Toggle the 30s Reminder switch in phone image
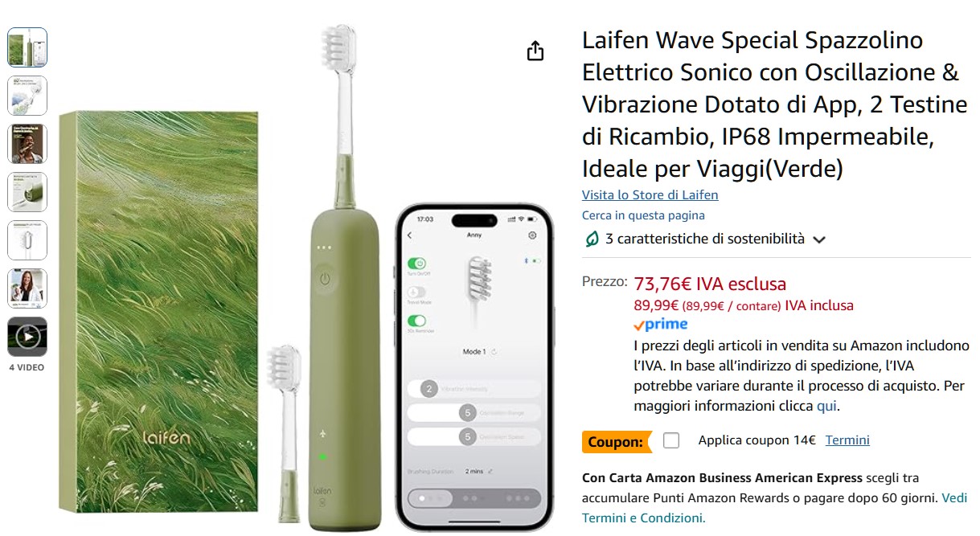 point(417,321)
